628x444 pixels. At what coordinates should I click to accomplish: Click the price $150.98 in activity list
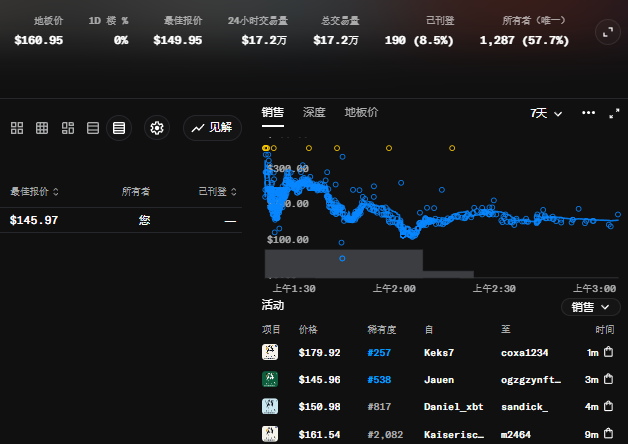(319, 407)
